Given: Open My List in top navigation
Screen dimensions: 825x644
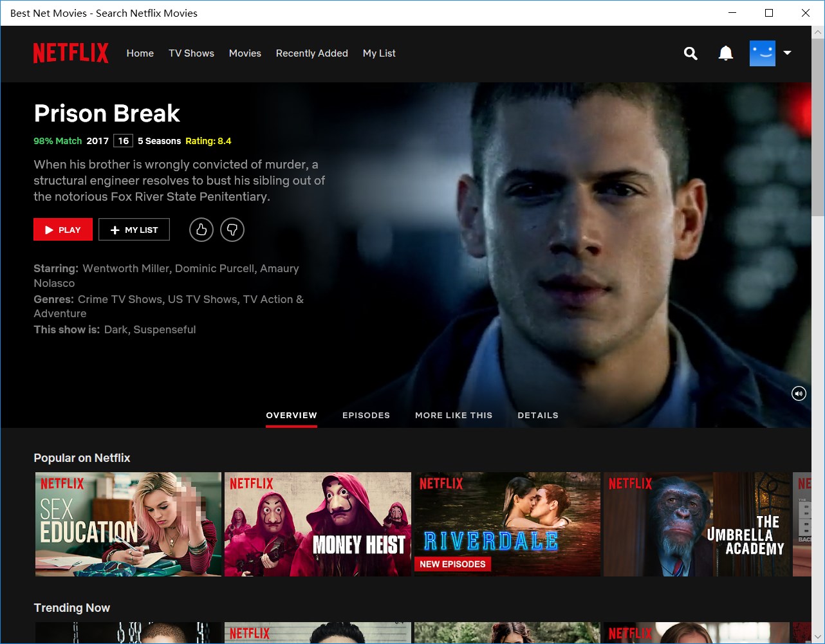Looking at the screenshot, I should pos(379,53).
